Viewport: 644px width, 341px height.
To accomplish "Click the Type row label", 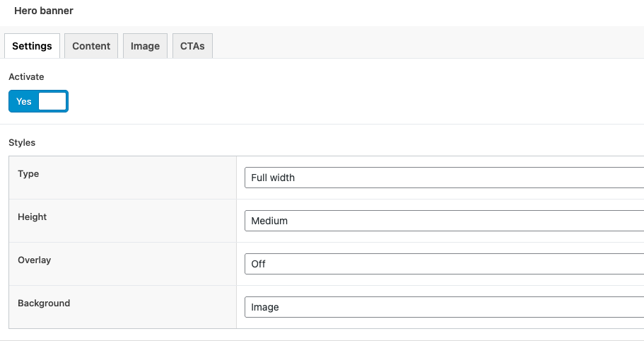I will point(28,174).
